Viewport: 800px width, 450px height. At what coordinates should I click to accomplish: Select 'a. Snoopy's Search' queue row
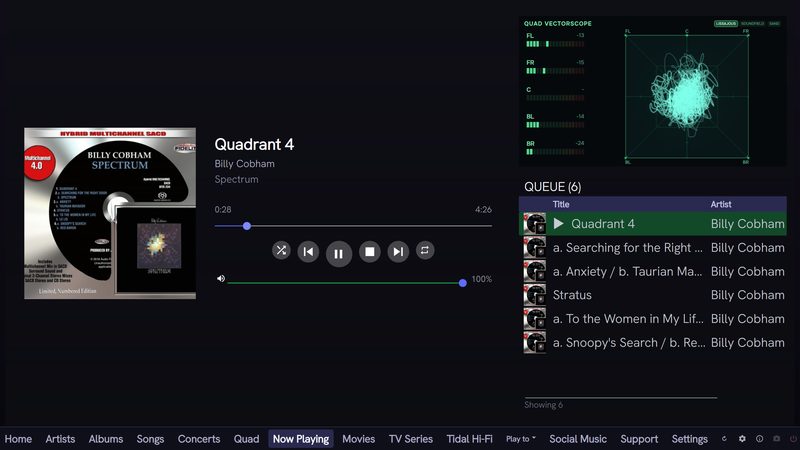point(653,342)
